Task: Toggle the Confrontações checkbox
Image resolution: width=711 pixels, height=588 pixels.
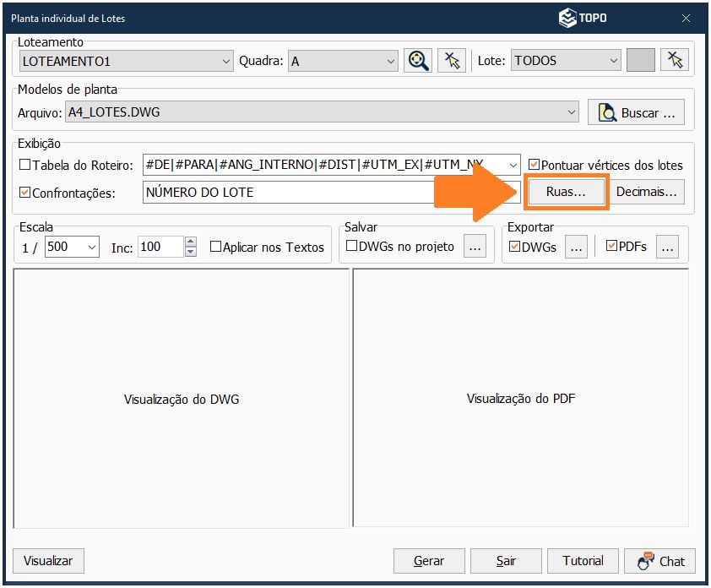Action: tap(24, 193)
